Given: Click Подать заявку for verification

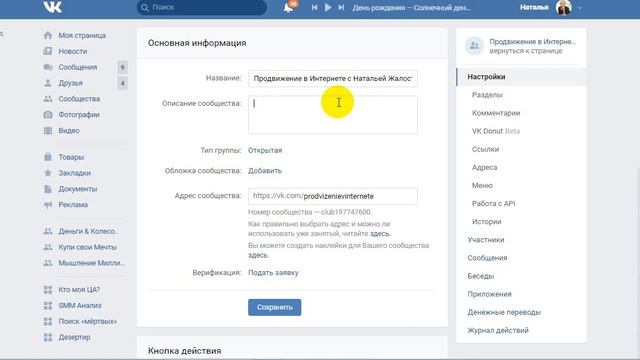Looking at the screenshot, I should click(273, 273).
